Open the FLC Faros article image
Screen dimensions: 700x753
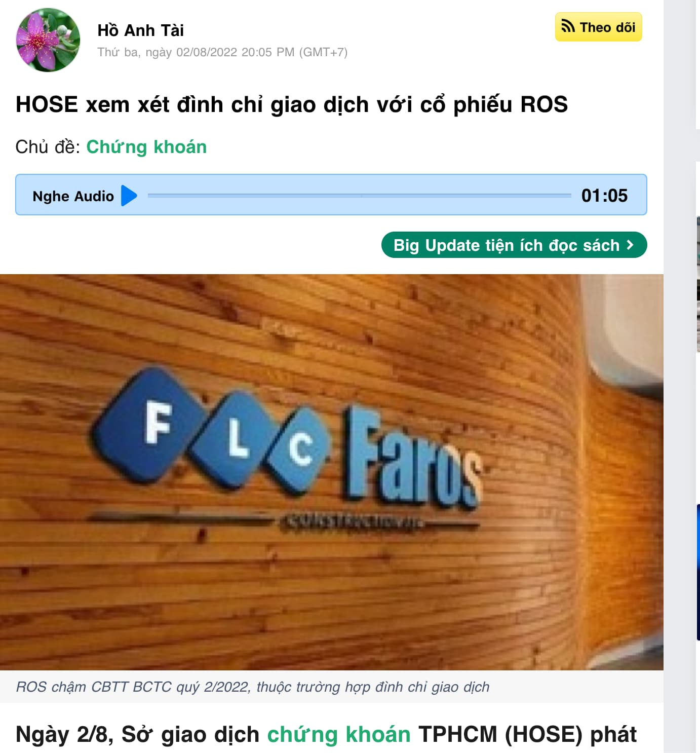coord(331,472)
